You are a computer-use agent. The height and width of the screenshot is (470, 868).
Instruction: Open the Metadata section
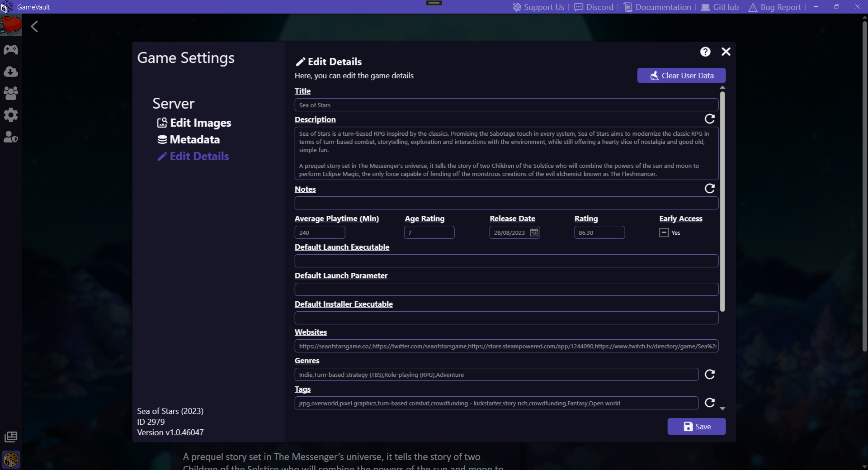[x=189, y=139]
